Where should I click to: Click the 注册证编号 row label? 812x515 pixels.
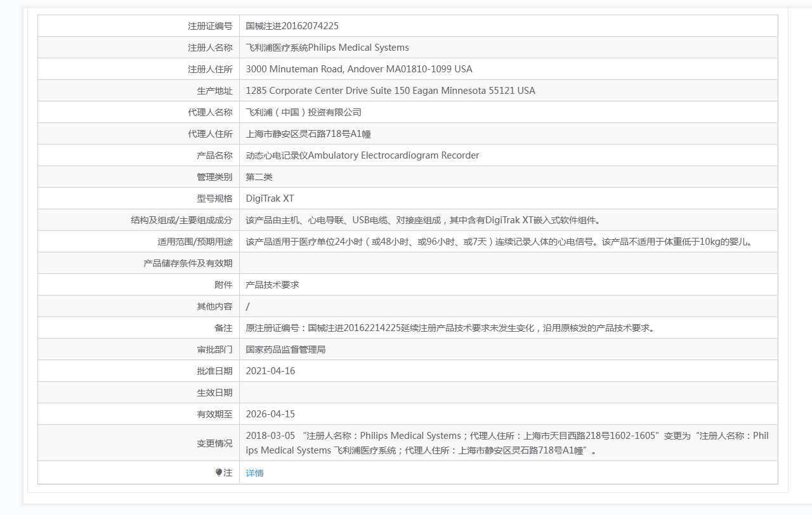pyautogui.click(x=210, y=26)
